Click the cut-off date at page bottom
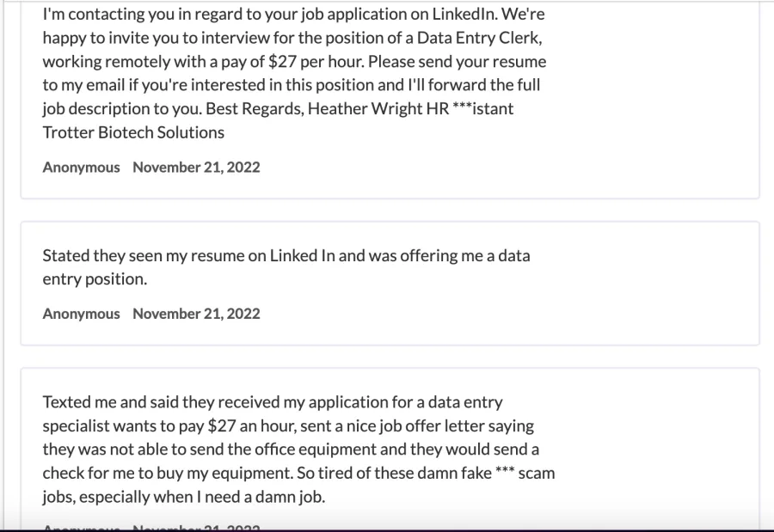The image size is (774, 532). tap(196, 528)
